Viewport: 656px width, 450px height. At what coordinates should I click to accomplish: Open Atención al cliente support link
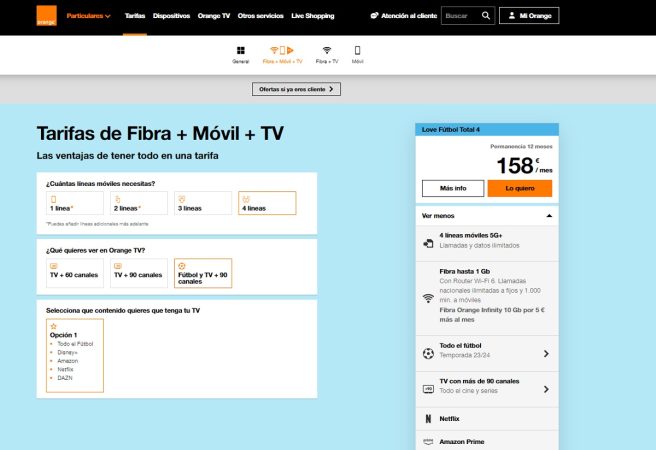[x=401, y=16]
